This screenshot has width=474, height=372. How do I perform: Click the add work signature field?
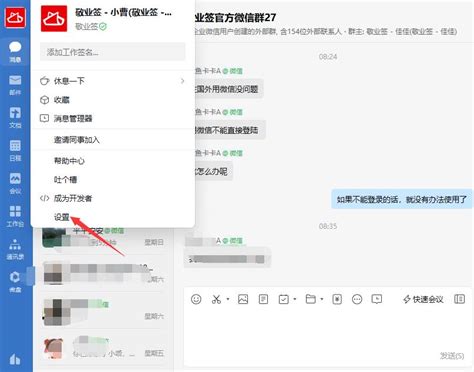tap(112, 52)
